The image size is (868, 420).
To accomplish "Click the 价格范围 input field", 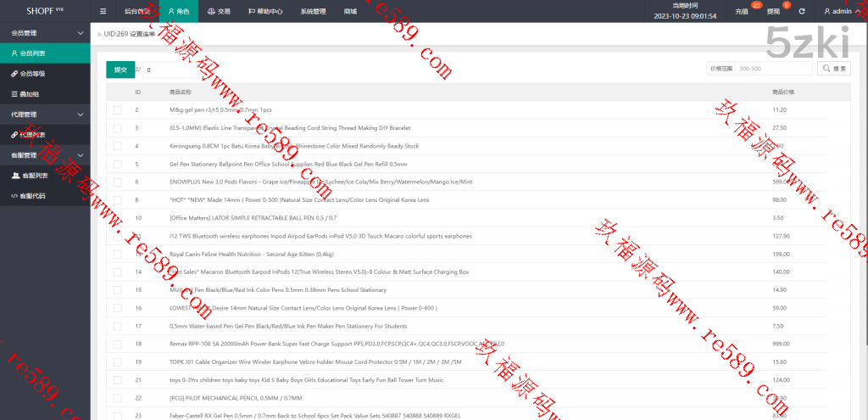I will click(773, 69).
